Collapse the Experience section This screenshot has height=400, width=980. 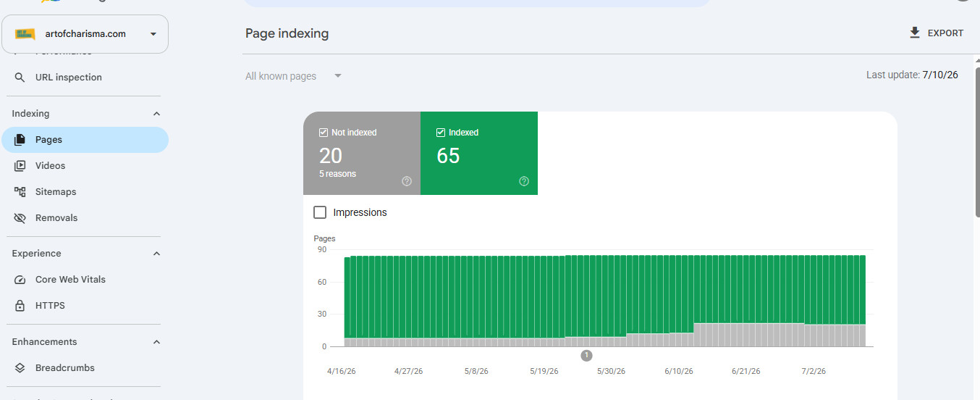tap(156, 254)
